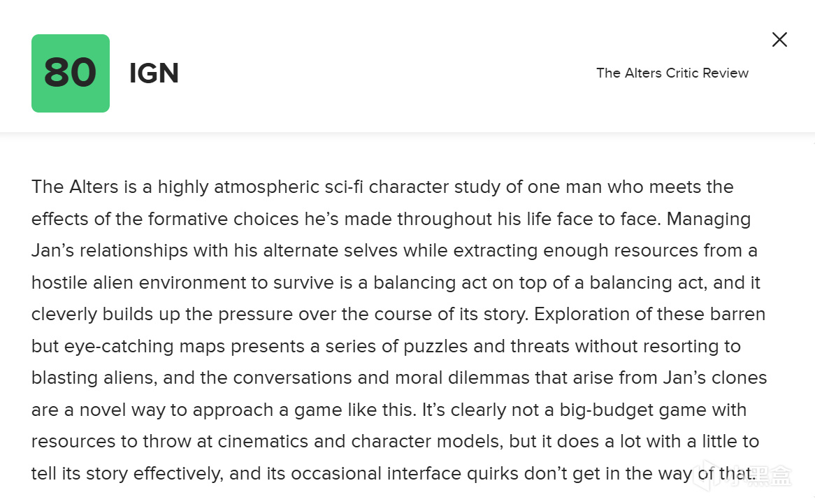Click the line starting "Jan's relationships with his"

pyautogui.click(x=394, y=250)
